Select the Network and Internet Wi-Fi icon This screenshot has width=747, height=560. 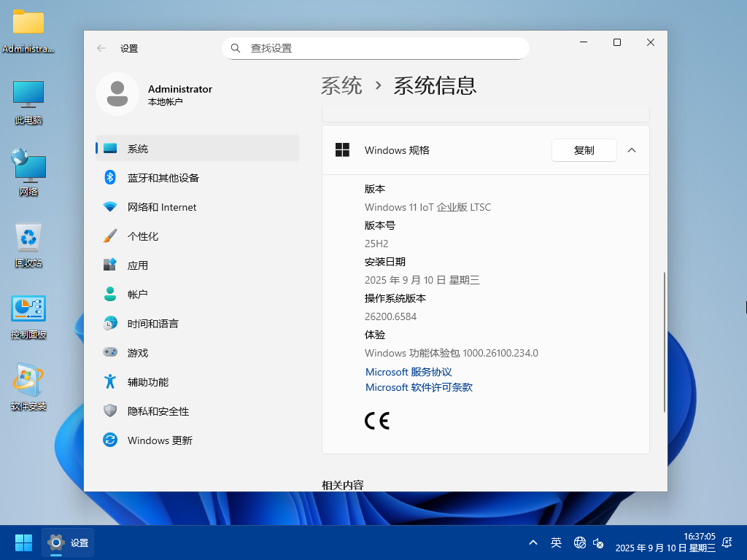110,207
